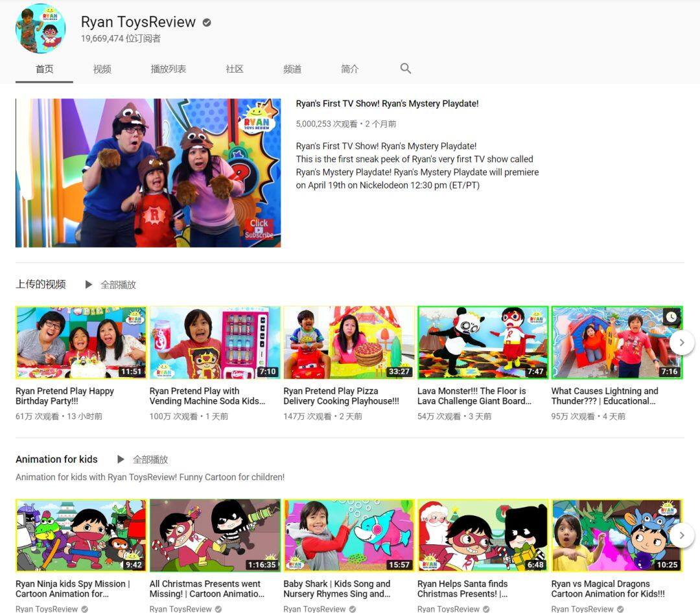Play the featured Mystery Playdate video thumbnail
Screen dimensions: 700x613
[148, 173]
